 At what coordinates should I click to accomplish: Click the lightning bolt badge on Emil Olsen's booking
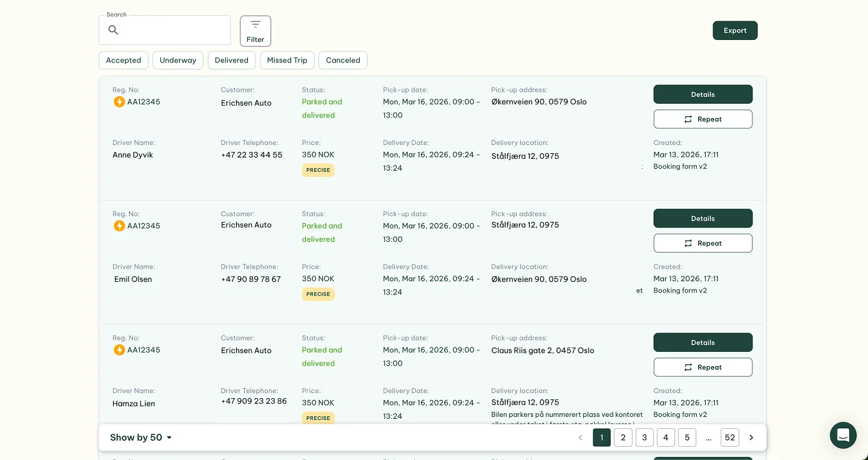pyautogui.click(x=119, y=226)
